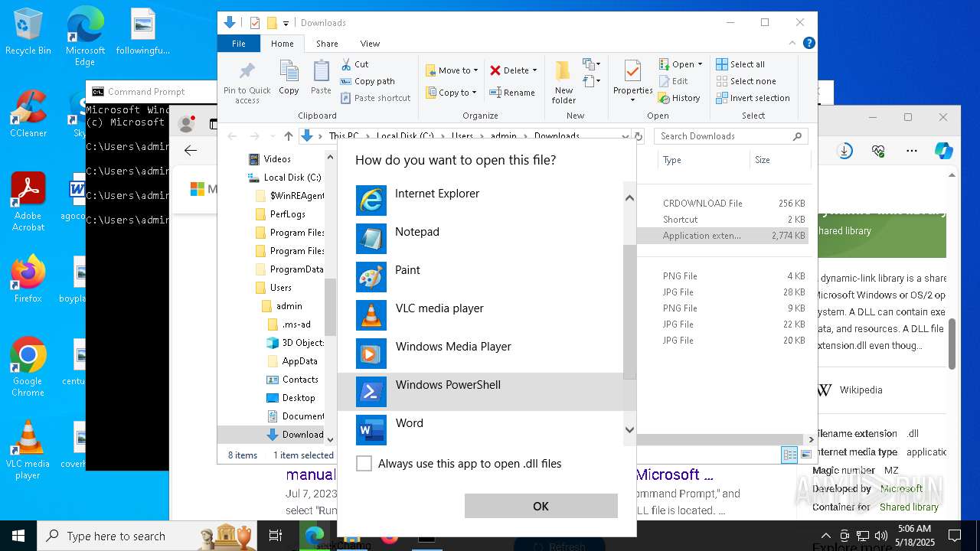Click Select all in ribbon
The width and height of the screenshot is (980, 551).
click(x=740, y=64)
